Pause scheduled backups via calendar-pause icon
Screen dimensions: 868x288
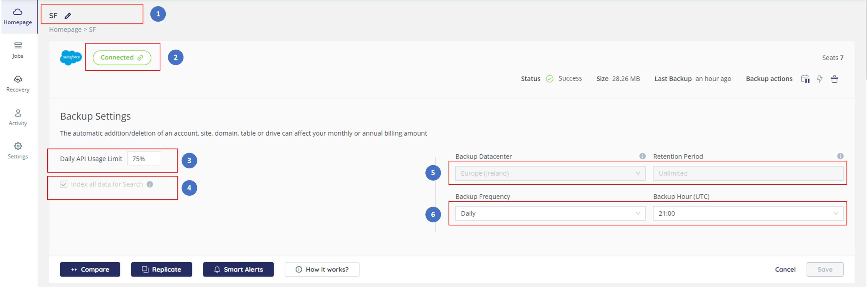point(805,79)
